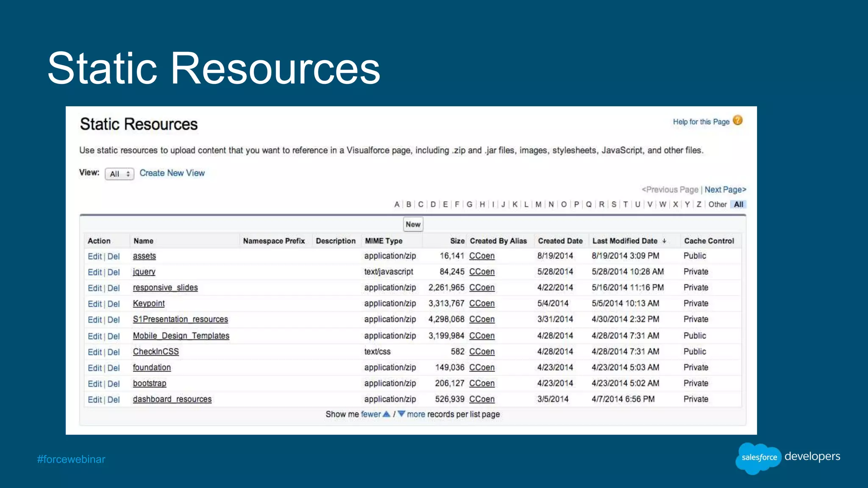This screenshot has width=868, height=488.
Task: Edit Mobile_Design_Templates resource
Action: pos(95,336)
